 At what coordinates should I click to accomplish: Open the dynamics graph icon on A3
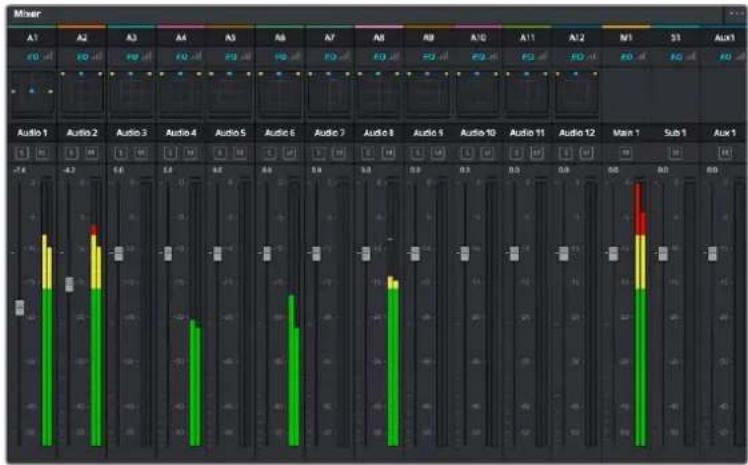147,57
